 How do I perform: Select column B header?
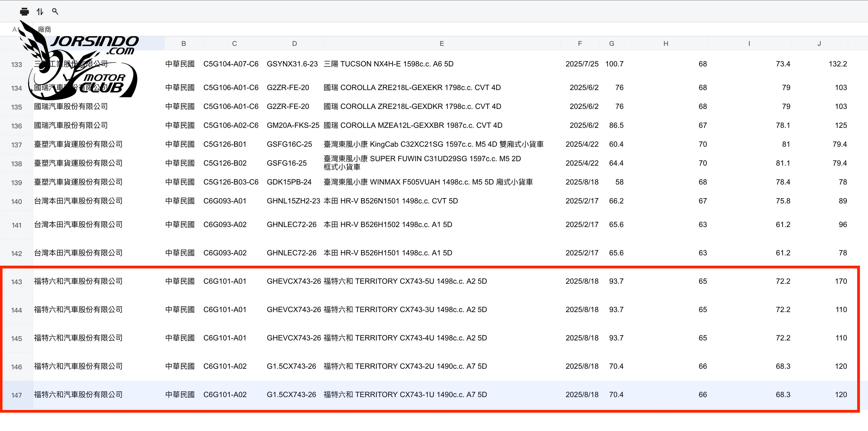coord(184,43)
